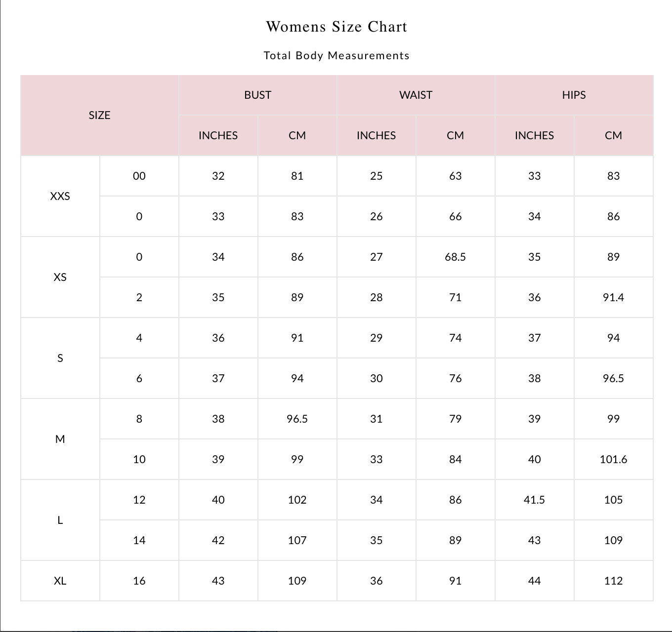Viewport: 672px width, 632px height.
Task: Click the 101.6 hips CM value
Action: point(613,459)
